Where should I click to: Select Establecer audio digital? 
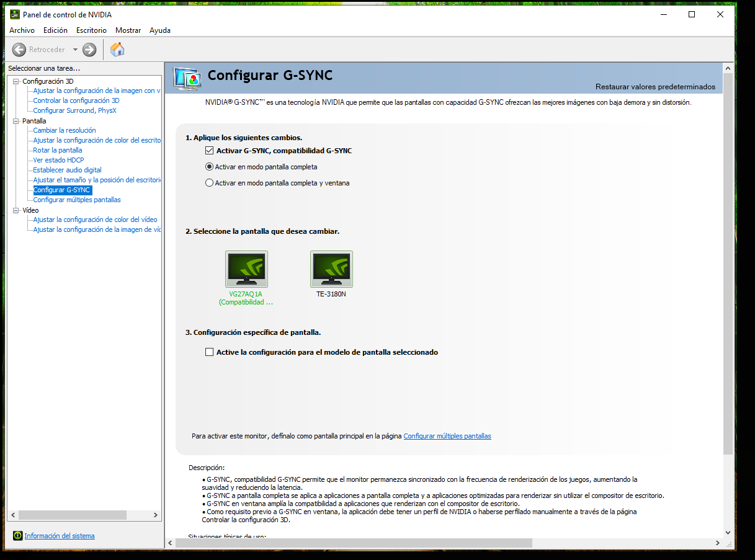click(67, 170)
